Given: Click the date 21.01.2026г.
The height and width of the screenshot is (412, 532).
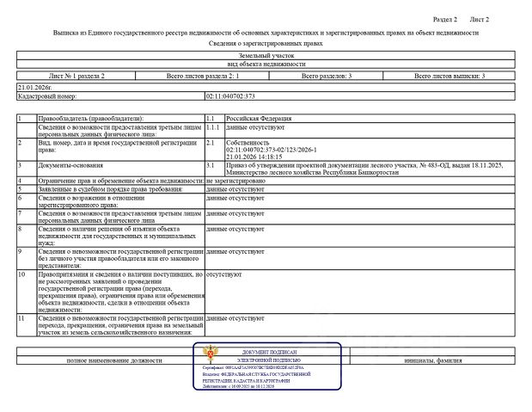Looking at the screenshot, I should [34, 87].
